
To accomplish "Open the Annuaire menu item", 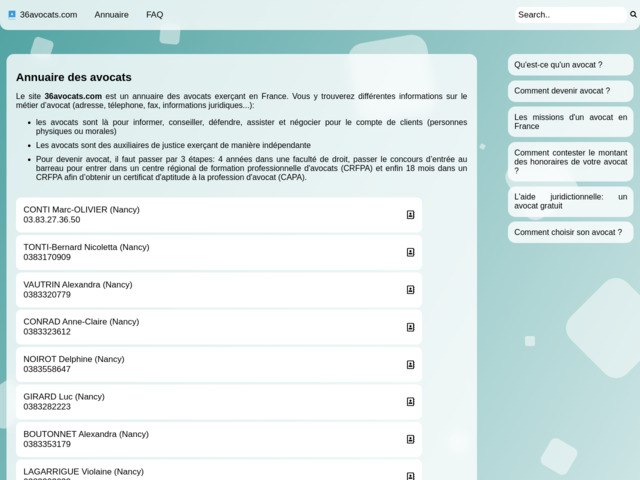I will (111, 15).
